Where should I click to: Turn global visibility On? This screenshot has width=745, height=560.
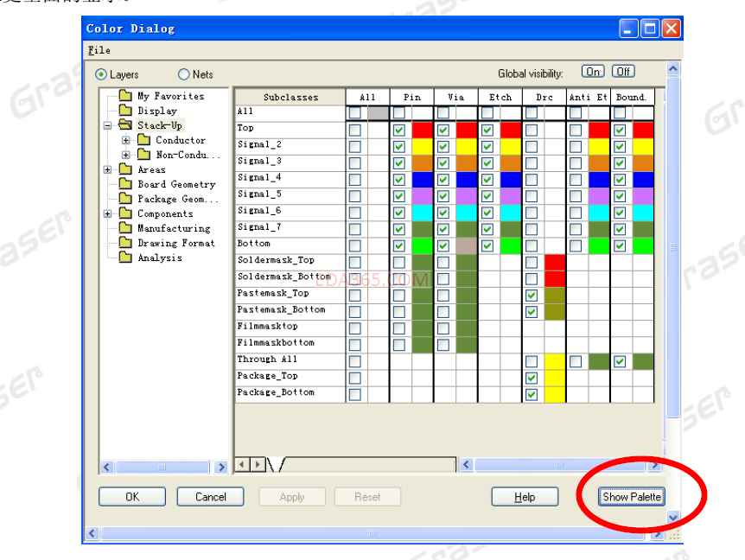(593, 72)
